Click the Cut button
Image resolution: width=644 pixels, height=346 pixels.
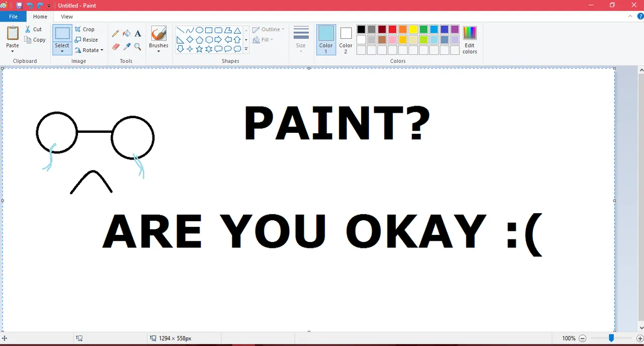[x=34, y=29]
